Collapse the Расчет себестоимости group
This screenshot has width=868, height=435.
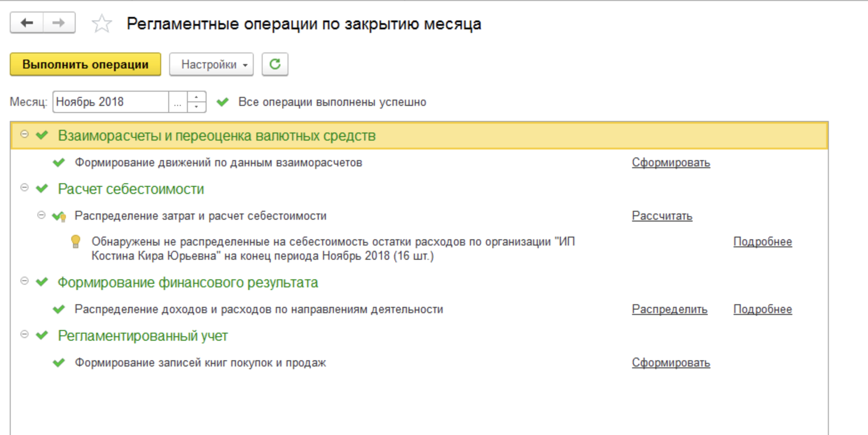tap(24, 188)
